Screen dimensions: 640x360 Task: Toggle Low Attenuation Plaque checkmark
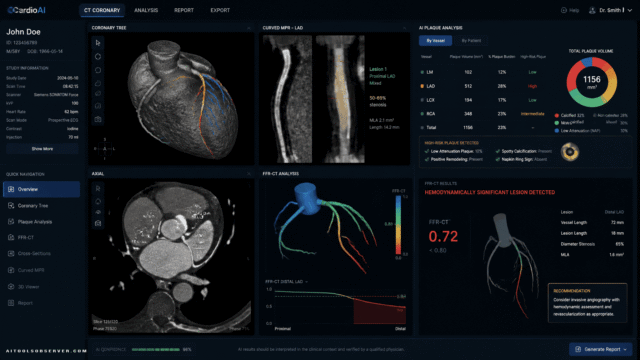click(x=427, y=151)
